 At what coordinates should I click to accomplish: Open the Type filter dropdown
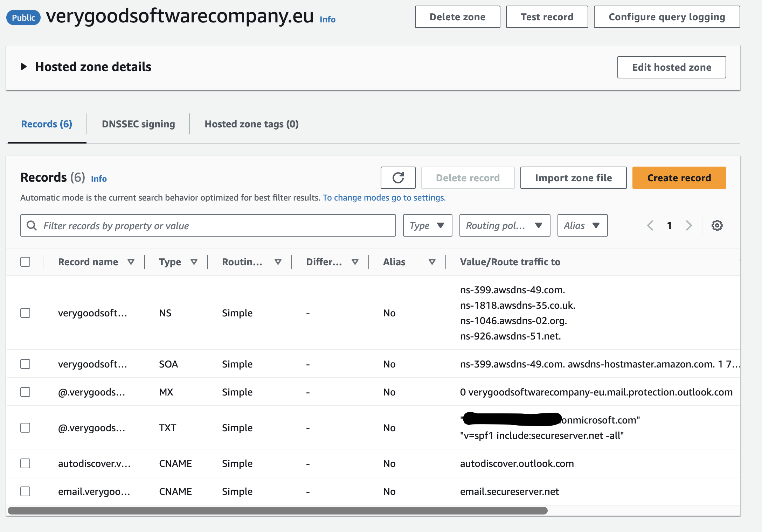tap(428, 225)
